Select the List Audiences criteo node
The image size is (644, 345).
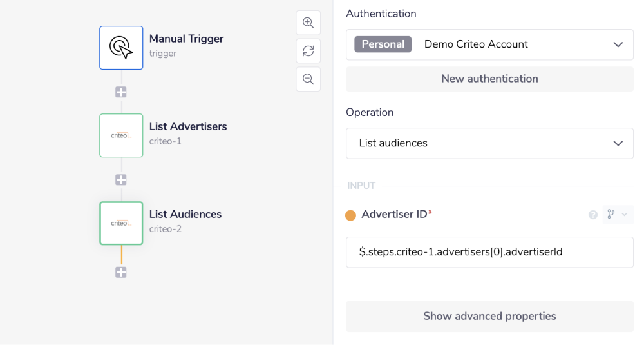121,223
